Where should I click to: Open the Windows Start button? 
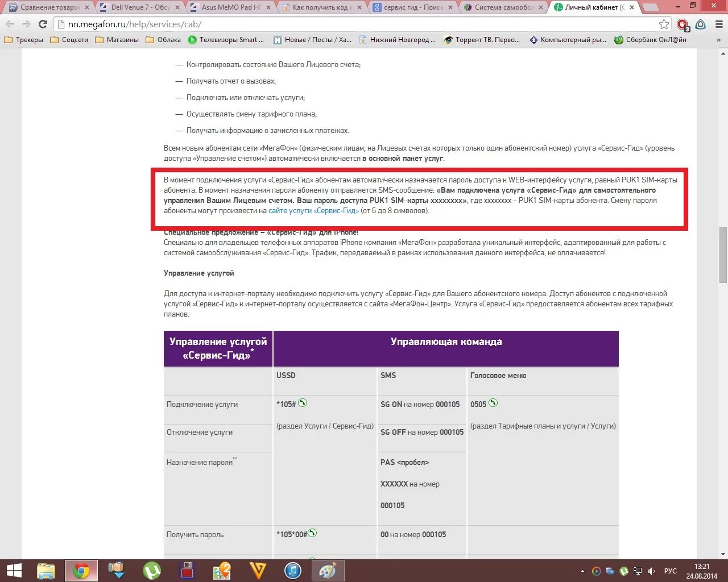[14, 571]
